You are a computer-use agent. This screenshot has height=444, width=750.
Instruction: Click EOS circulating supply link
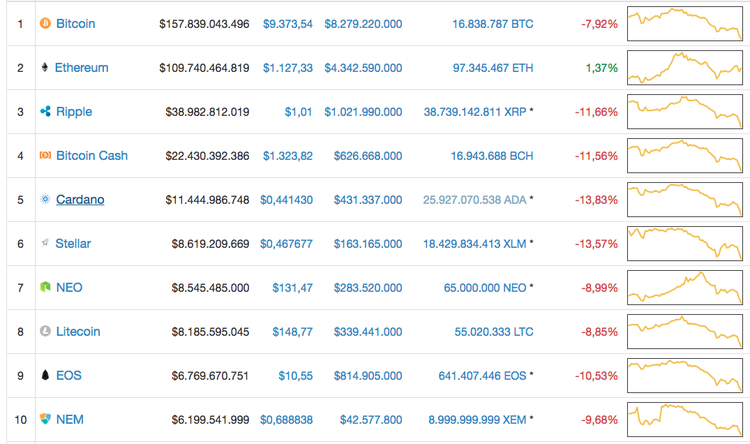pyautogui.click(x=480, y=375)
